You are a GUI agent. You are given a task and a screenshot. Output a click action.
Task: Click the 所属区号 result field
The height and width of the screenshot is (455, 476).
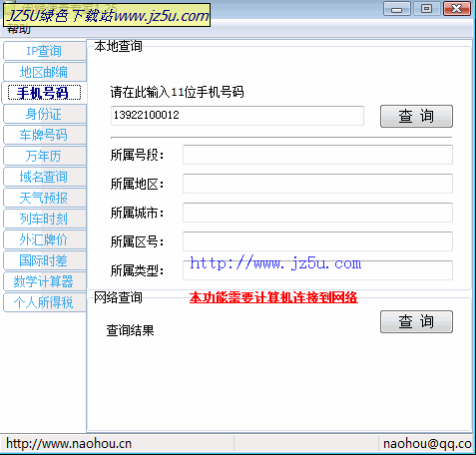coord(317,241)
